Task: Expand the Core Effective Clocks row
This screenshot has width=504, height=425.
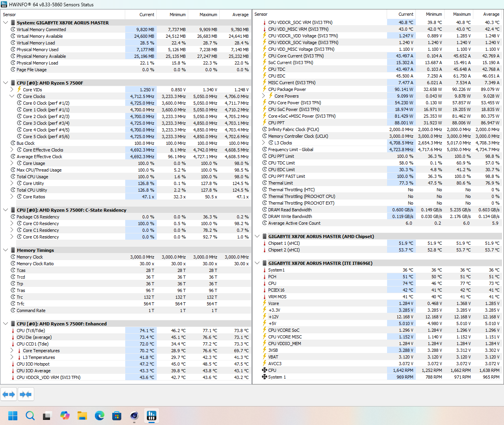Action: pos(12,150)
